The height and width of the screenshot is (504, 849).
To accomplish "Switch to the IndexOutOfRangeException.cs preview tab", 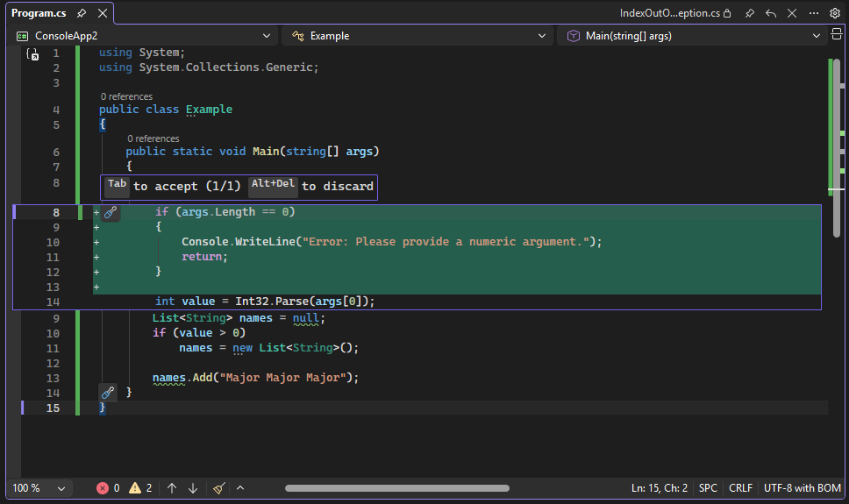I will pyautogui.click(x=669, y=14).
